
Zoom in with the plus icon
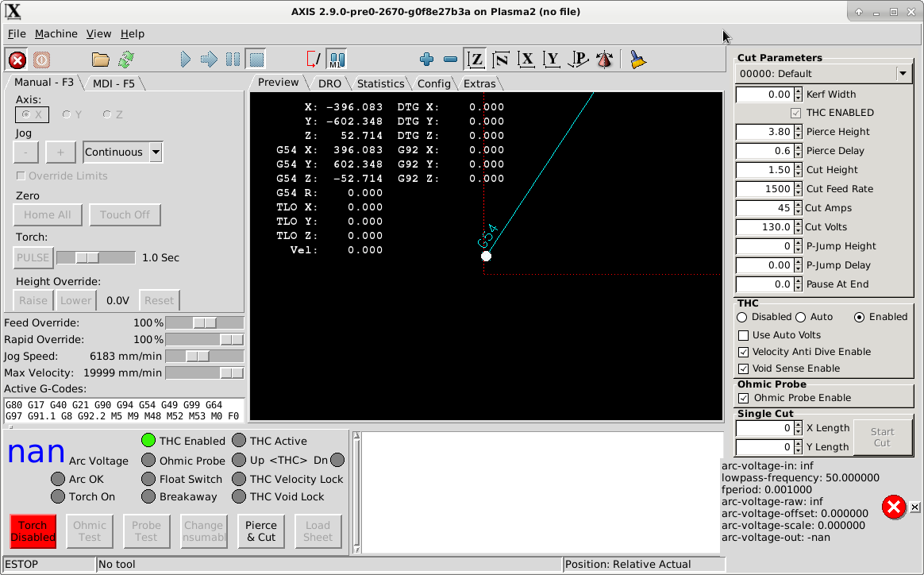coord(426,60)
